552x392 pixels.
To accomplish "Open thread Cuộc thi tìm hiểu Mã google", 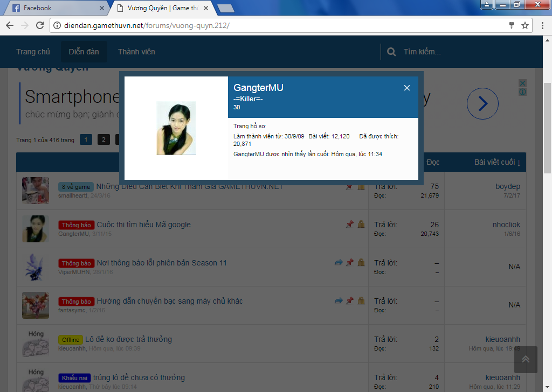I will pos(143,225).
